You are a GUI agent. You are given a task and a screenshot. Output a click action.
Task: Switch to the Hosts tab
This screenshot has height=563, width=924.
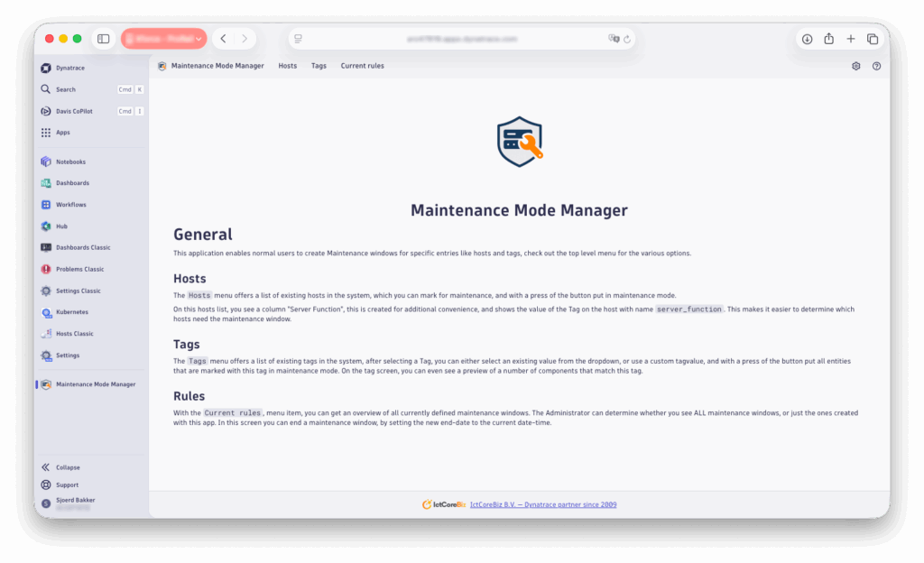(x=287, y=66)
